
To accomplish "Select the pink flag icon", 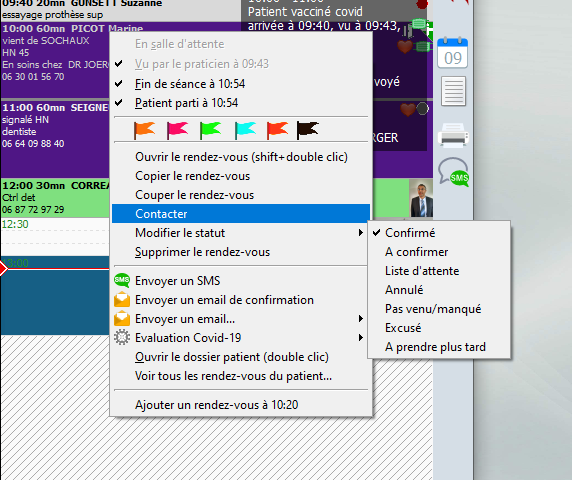I will [x=177, y=130].
